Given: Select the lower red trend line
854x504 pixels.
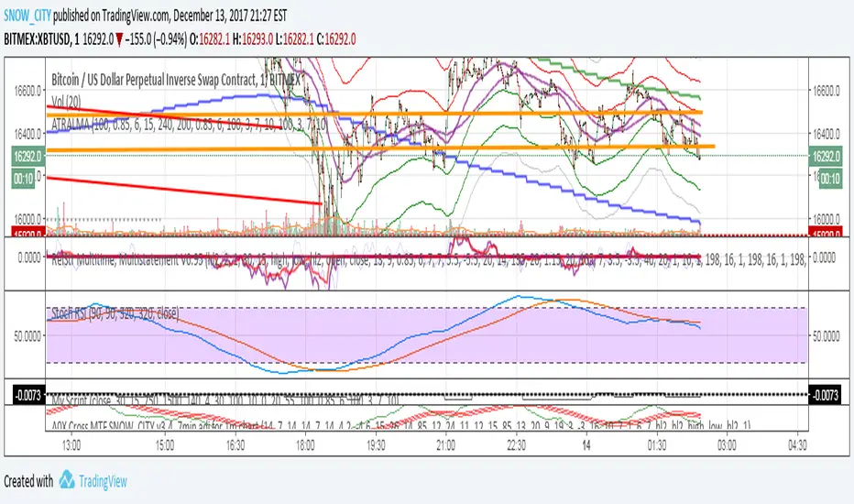Looking at the screenshot, I should pyautogui.click(x=184, y=191).
